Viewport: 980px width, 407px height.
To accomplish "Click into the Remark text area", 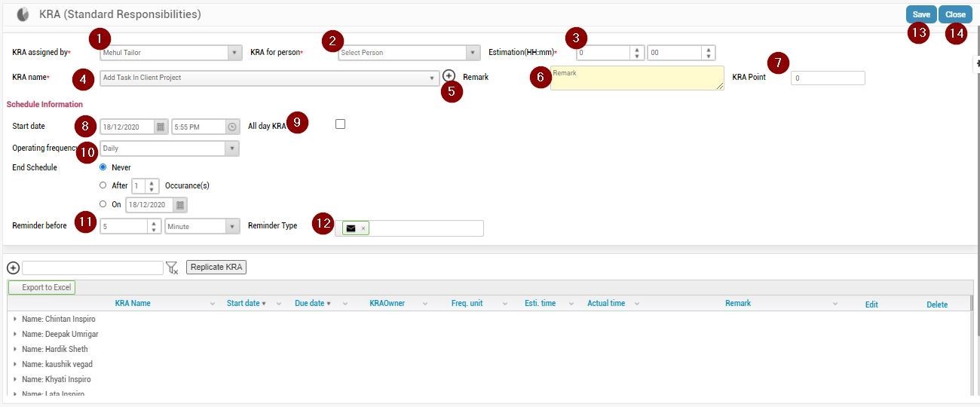I will [637, 78].
